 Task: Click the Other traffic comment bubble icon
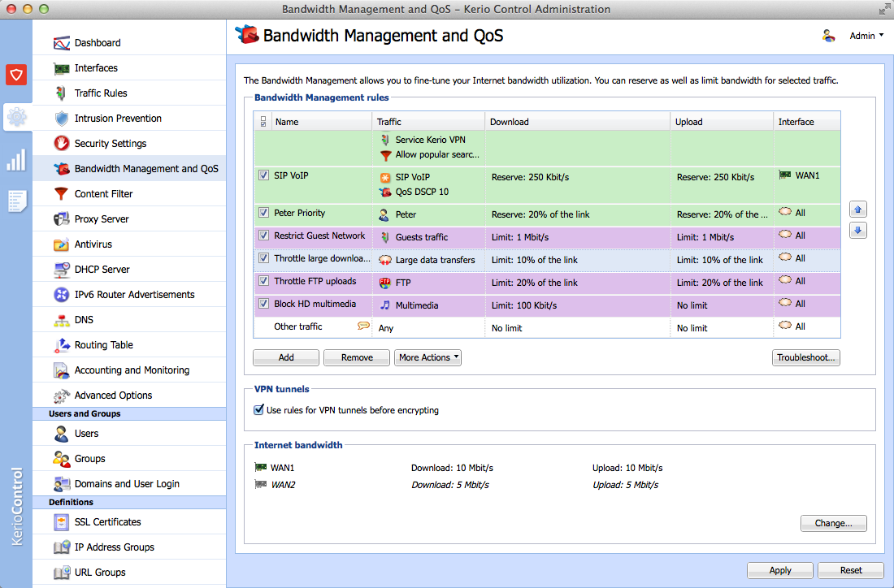(363, 326)
